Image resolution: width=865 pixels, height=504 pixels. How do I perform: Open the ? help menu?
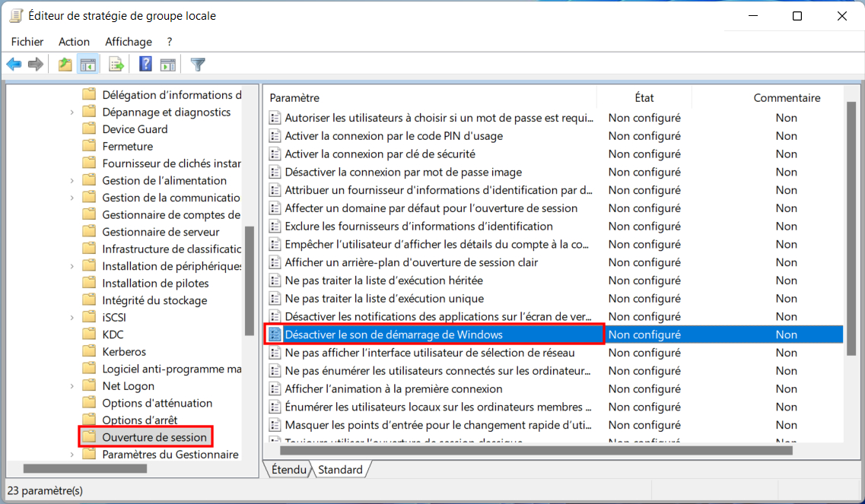pyautogui.click(x=170, y=42)
